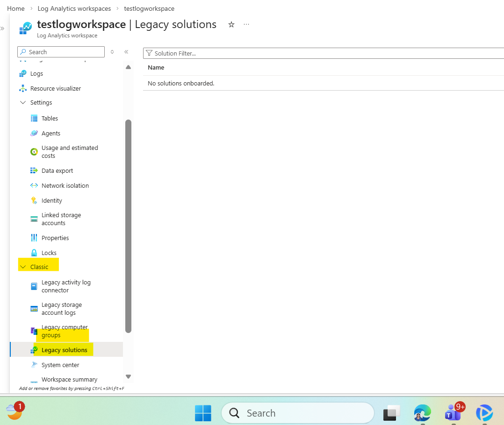The image size is (504, 425).
Task: Open Microsoft Edge from the taskbar
Action: 422,413
